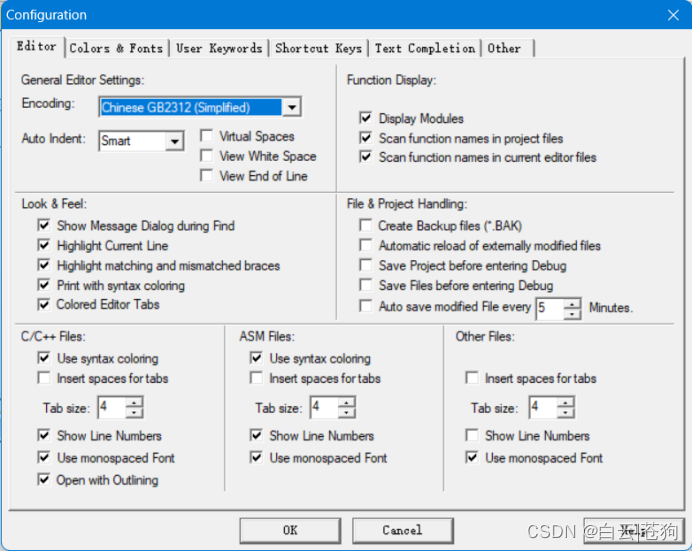This screenshot has height=552, width=693.
Task: Open the User Keywords tab
Action: click(x=219, y=48)
